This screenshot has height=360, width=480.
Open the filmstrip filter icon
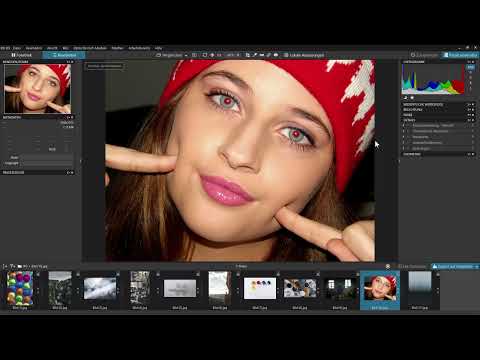[x=12, y=266]
